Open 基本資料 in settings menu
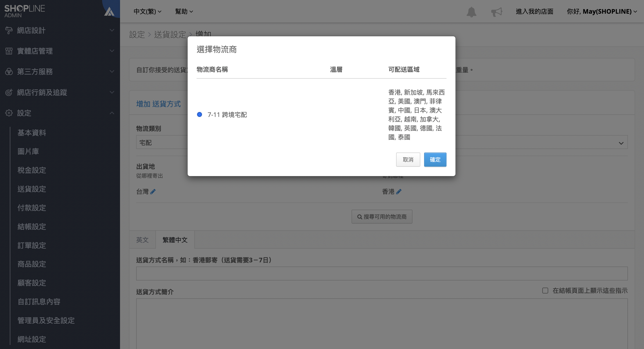 (x=32, y=133)
